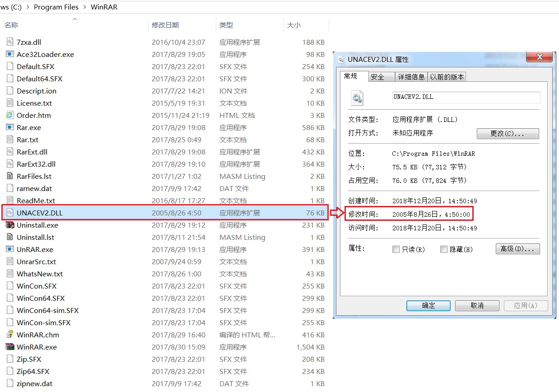Click Program Files in the address breadcrumb
559x392 pixels.
[x=56, y=7]
